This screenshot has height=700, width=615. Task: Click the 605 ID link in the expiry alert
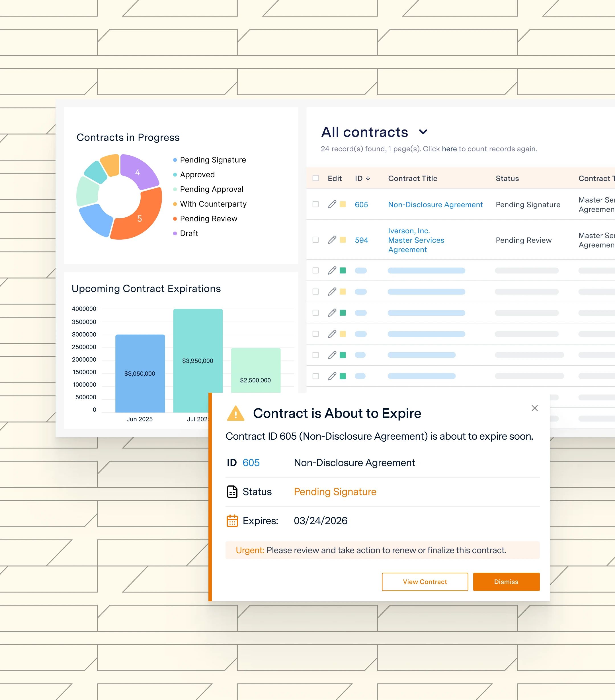[x=251, y=463]
